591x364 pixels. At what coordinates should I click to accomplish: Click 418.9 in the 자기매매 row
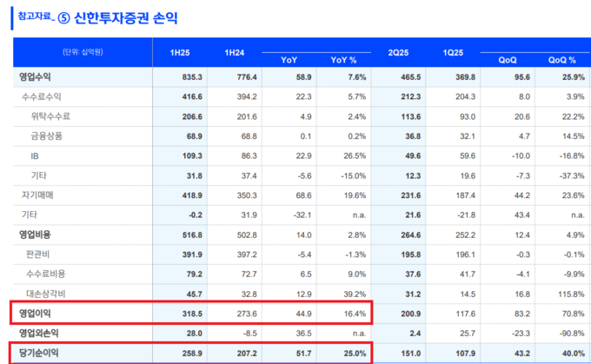click(192, 195)
